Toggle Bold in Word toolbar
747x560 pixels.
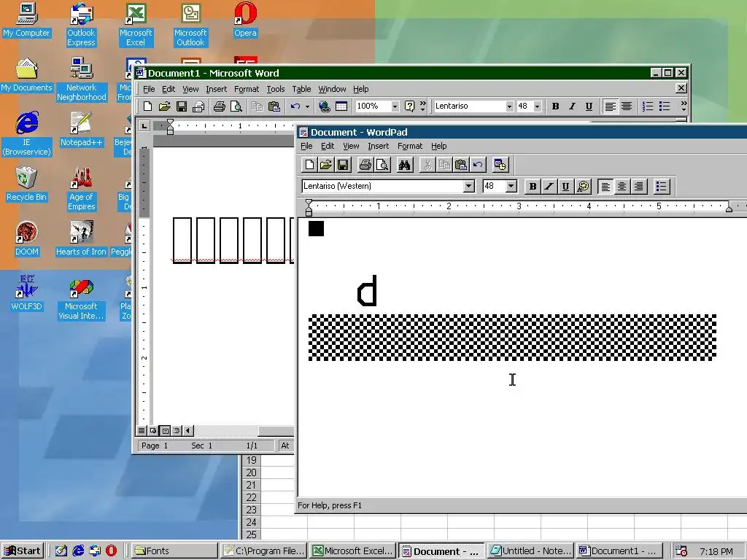pyautogui.click(x=555, y=106)
